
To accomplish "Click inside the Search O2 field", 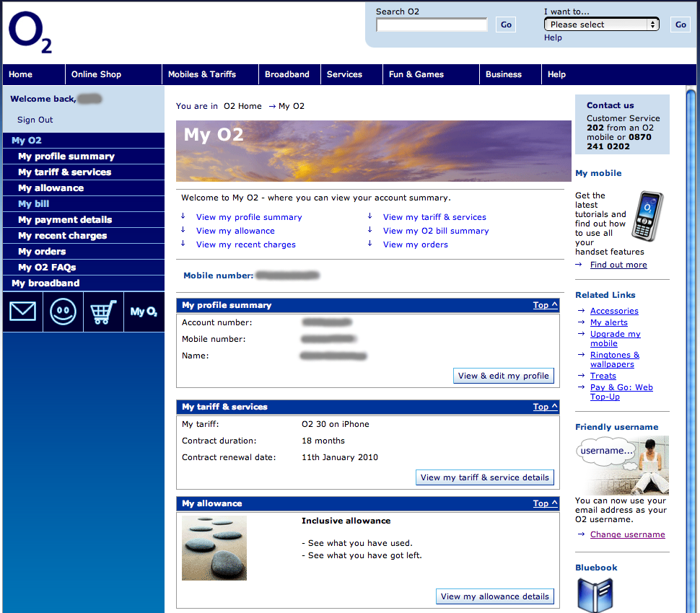I will (432, 25).
